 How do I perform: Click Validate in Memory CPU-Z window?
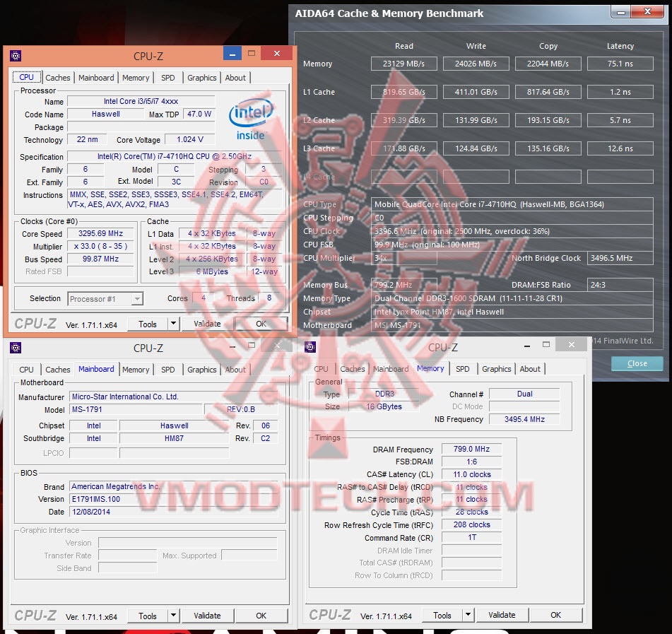coord(502,615)
